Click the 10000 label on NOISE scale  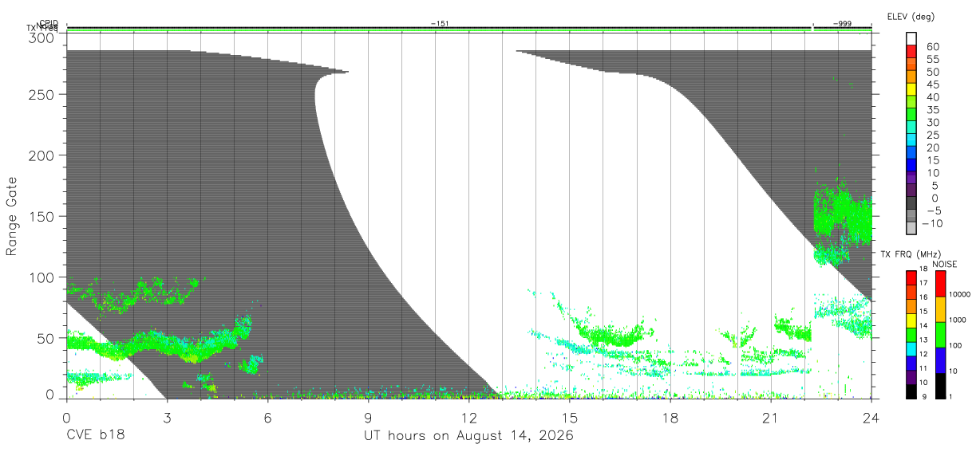pyautogui.click(x=962, y=294)
